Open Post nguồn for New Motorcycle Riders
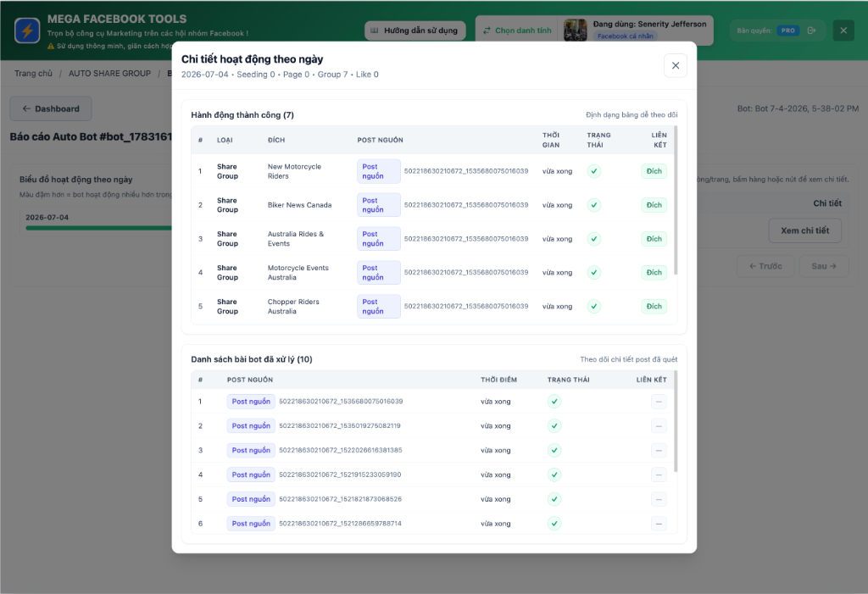This screenshot has height=594, width=868. point(379,171)
